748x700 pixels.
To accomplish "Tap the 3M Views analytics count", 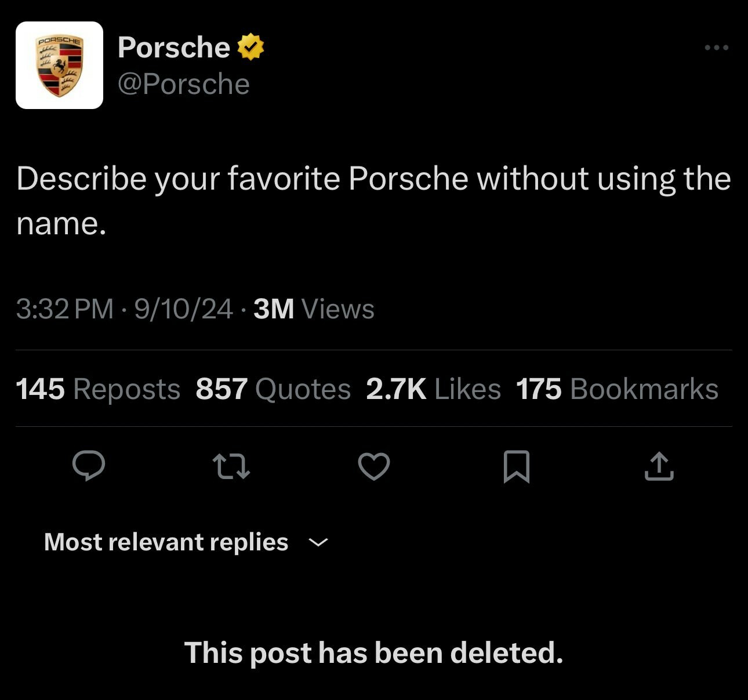I will click(314, 309).
